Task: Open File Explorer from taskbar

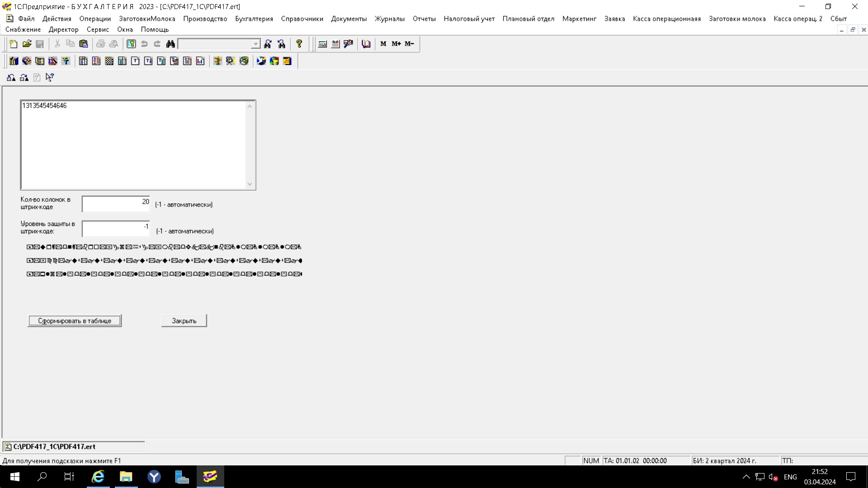Action: pos(126,477)
